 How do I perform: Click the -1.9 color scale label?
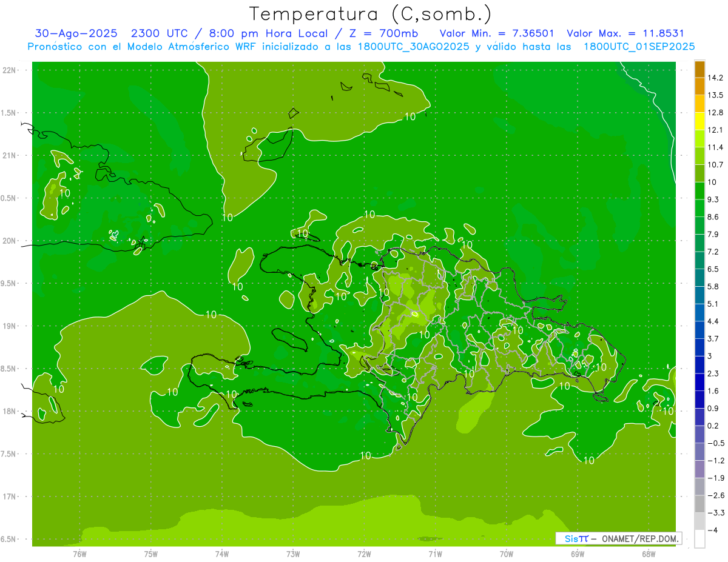click(x=716, y=478)
